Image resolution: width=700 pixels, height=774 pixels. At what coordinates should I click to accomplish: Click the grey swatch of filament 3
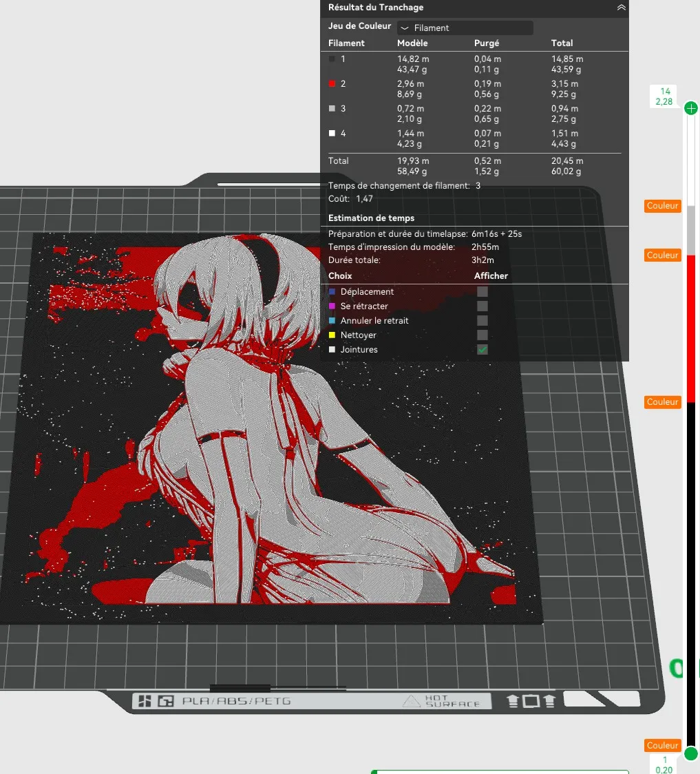[332, 108]
